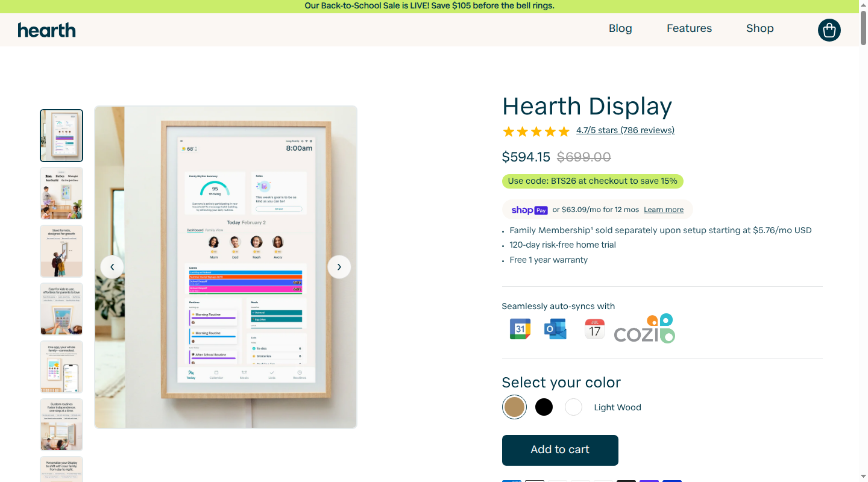Click the hearth logo
This screenshot has width=868, height=482.
47,30
